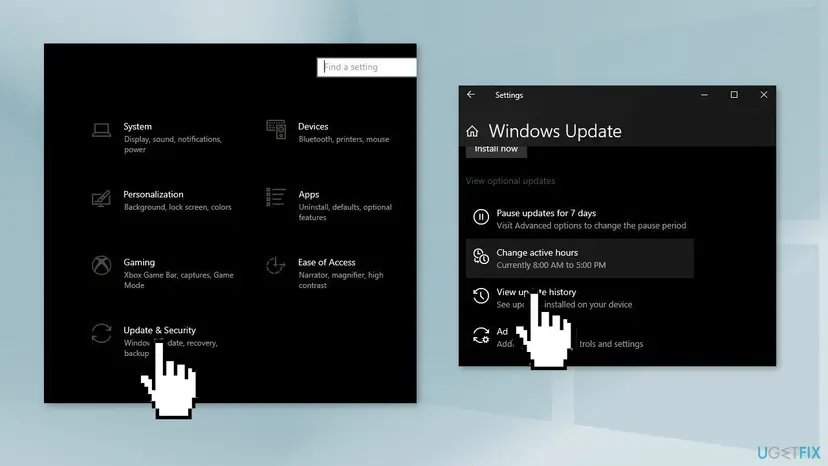Minimize the Settings window
Screen dimensions: 828x466
[x=704, y=95]
